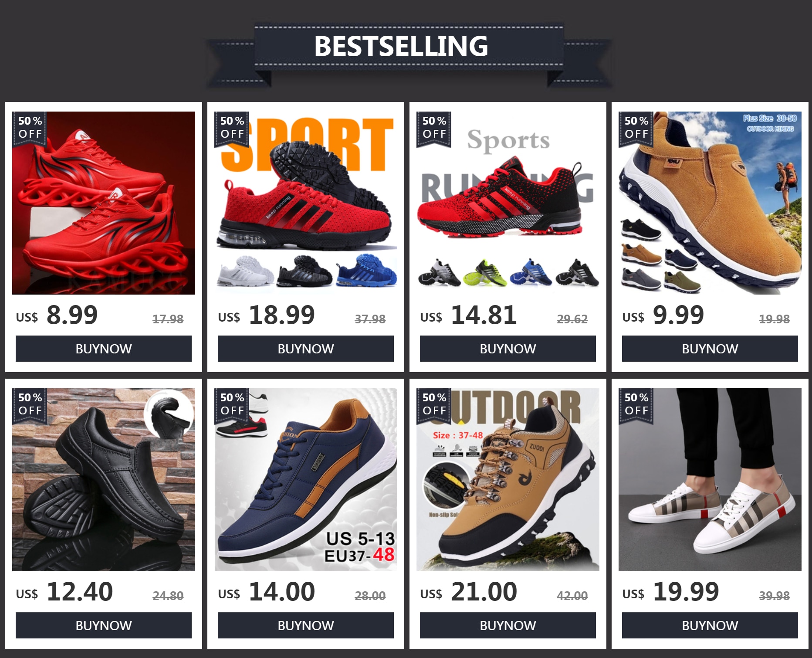This screenshot has height=658, width=812.
Task: Click BUYNOW for the US$ 9.99 hiking shoes
Action: pos(710,349)
